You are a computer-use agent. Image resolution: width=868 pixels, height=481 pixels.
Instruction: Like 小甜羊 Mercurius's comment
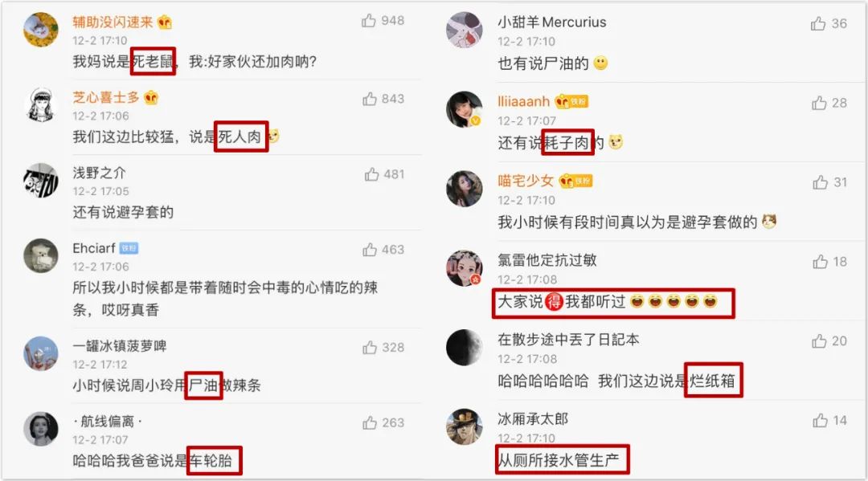[818, 23]
